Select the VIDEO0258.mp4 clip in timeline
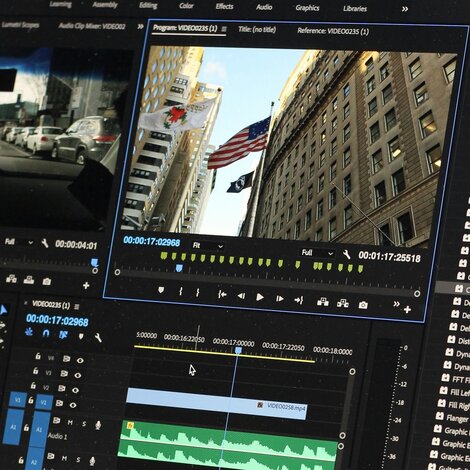470x470 pixels. click(217, 403)
